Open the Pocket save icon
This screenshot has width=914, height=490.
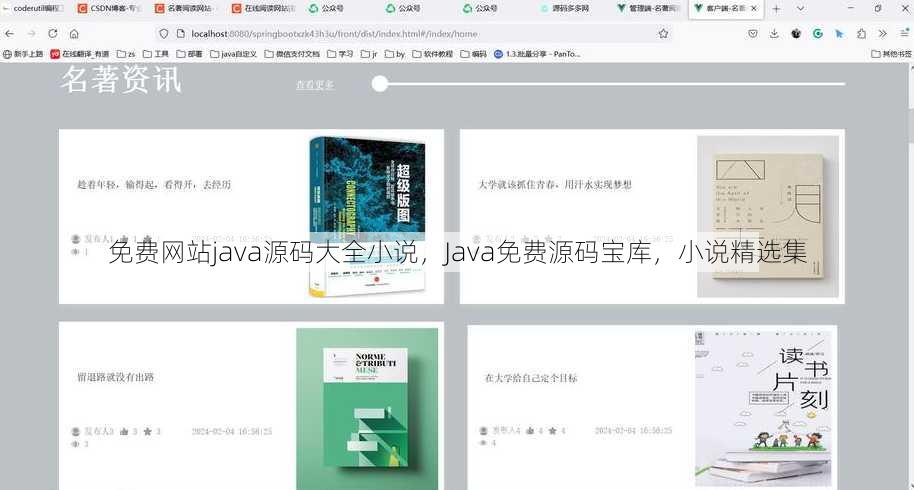(x=753, y=34)
